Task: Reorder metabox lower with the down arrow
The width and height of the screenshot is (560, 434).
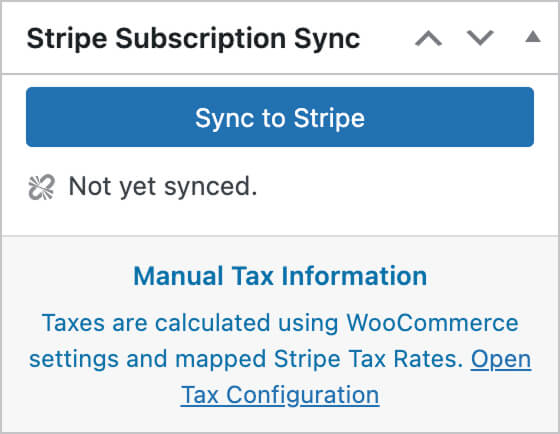Action: [x=480, y=38]
